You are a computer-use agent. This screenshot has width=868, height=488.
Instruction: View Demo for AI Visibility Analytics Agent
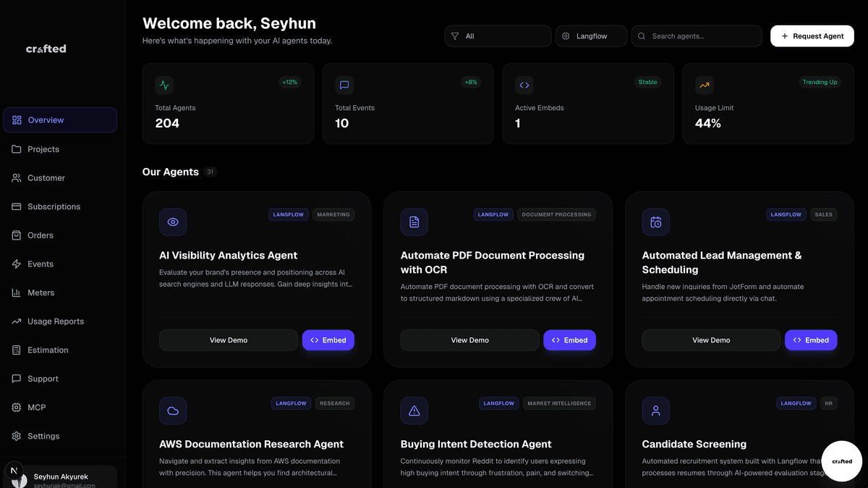(x=228, y=340)
